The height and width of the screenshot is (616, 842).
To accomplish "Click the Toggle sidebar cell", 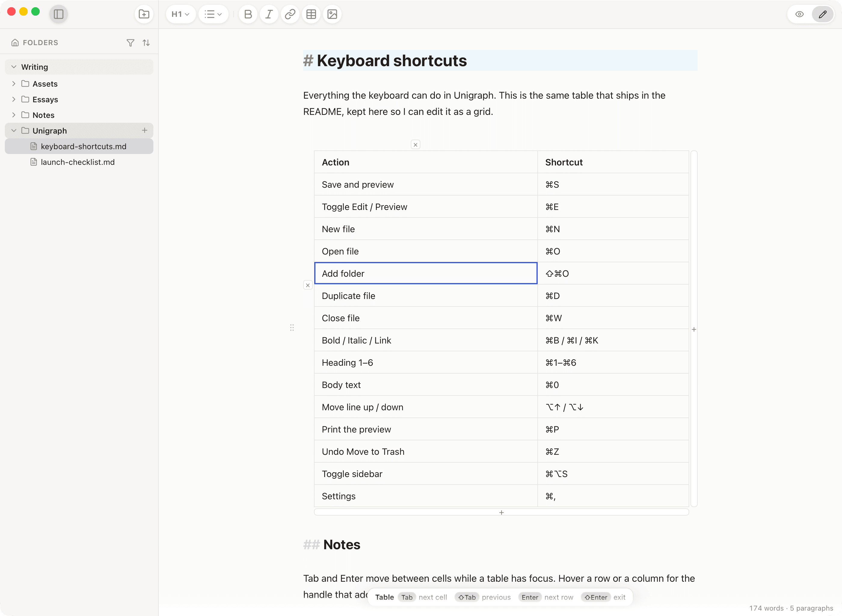I will pos(426,473).
